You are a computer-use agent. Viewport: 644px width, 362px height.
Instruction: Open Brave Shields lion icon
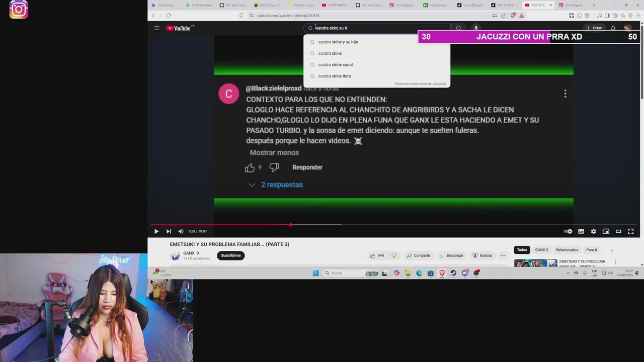point(513,16)
